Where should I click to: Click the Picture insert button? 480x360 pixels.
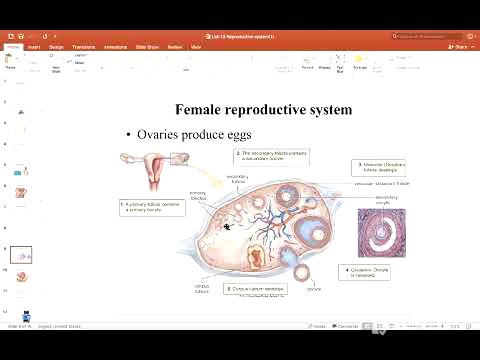[308, 63]
